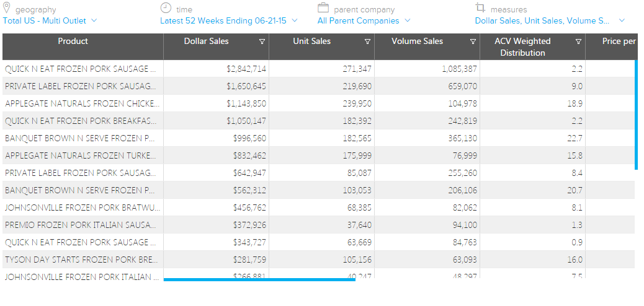Expand the Dollar Sales, Unit Sales measures dropdown
644x306 pixels.
pyautogui.click(x=621, y=20)
